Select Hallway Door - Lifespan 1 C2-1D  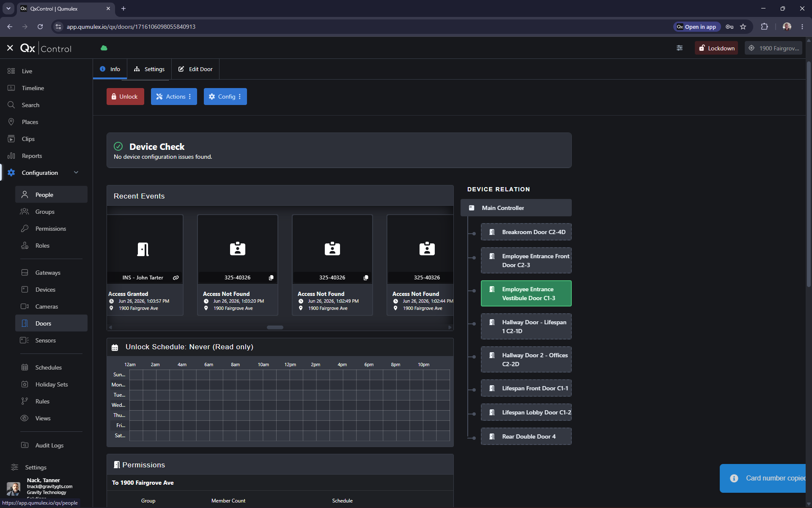(x=526, y=326)
